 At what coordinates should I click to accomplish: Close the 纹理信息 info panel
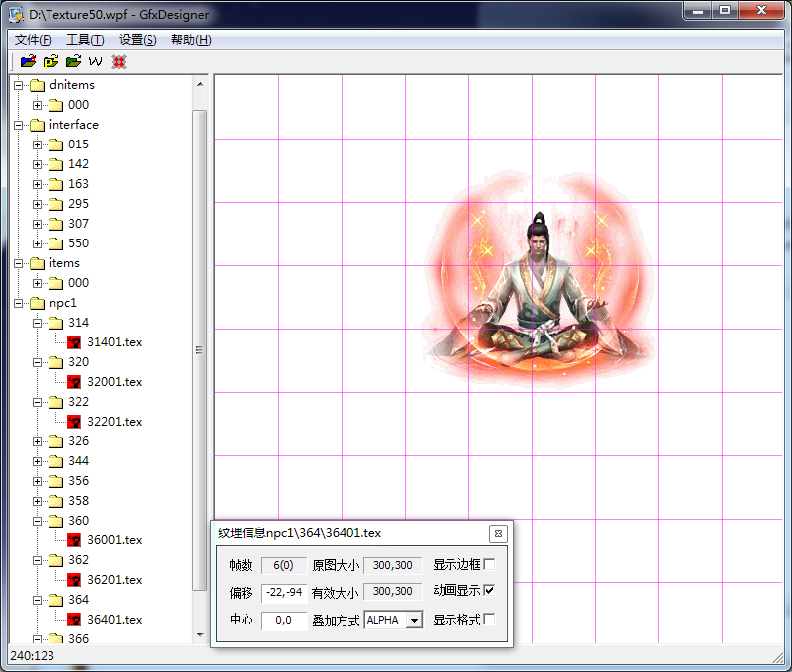[498, 533]
